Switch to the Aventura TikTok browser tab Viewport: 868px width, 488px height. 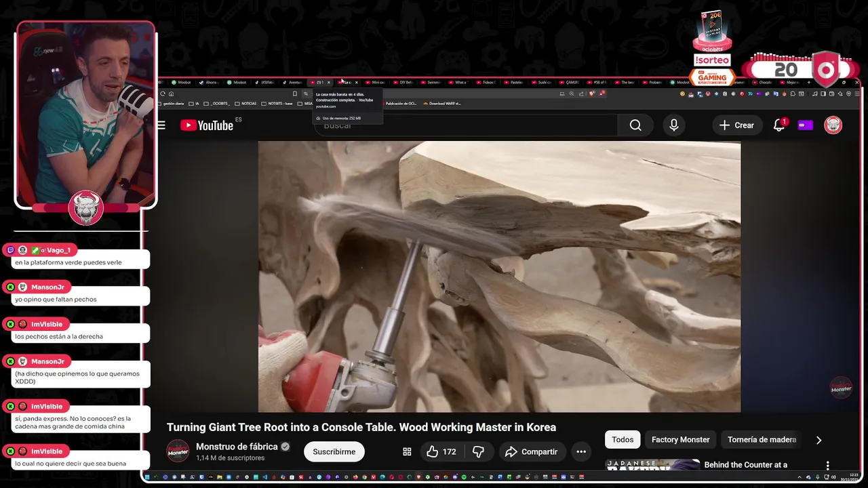coord(292,83)
